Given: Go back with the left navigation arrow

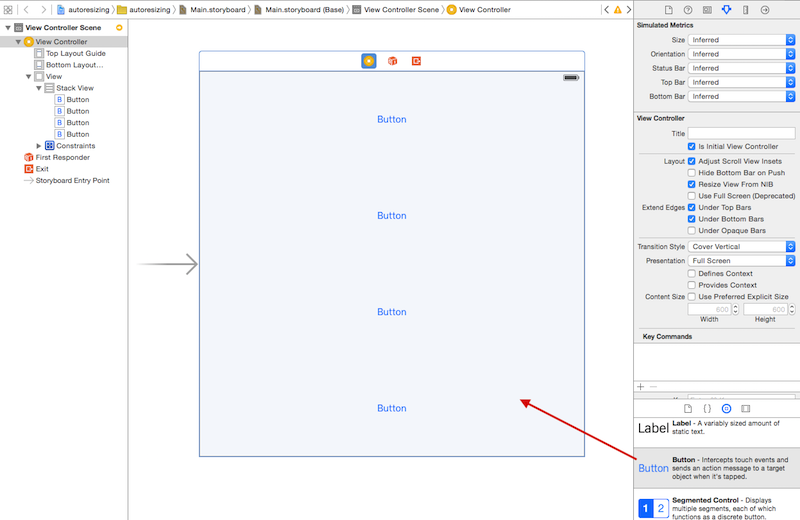Looking at the screenshot, I should point(26,10).
